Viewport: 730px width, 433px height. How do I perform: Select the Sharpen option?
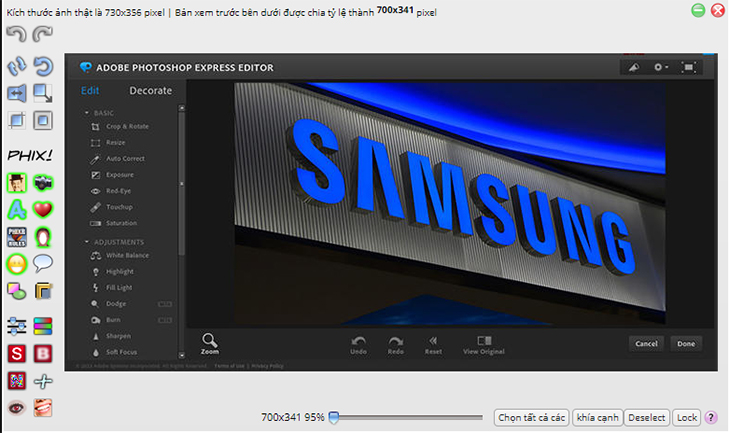coord(111,336)
